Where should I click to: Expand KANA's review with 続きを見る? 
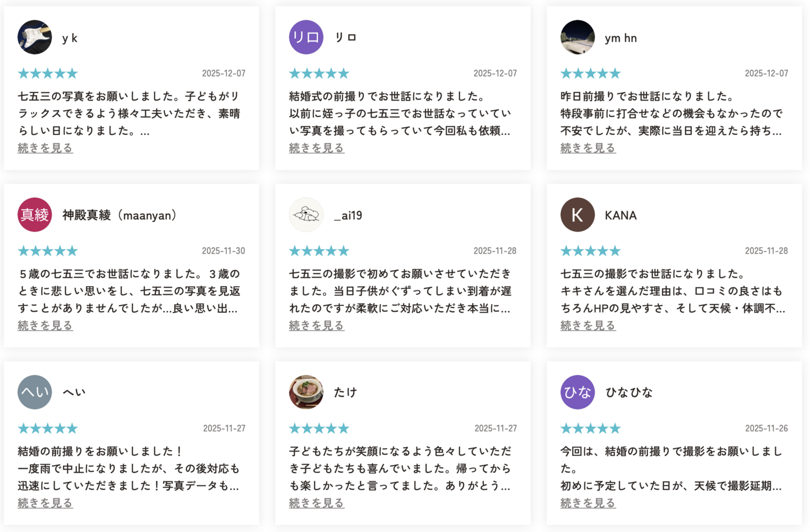[588, 326]
